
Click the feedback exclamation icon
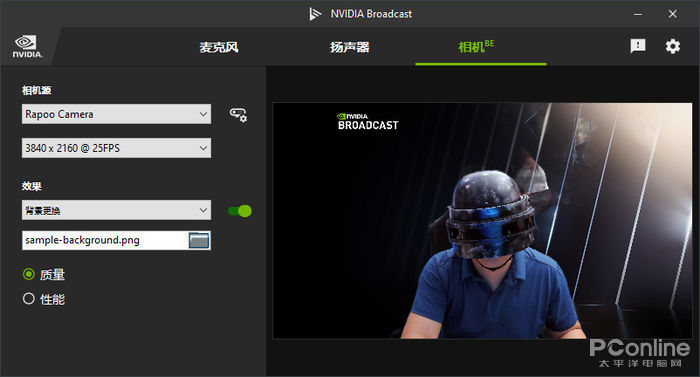pos(638,46)
